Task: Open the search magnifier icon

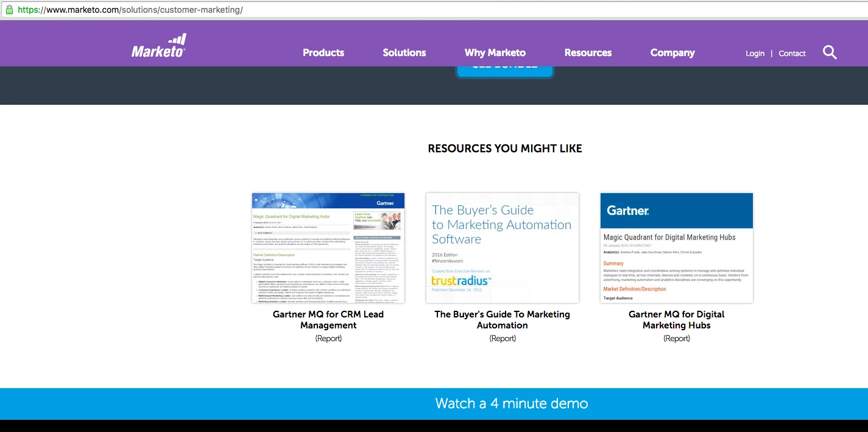Action: (x=830, y=52)
